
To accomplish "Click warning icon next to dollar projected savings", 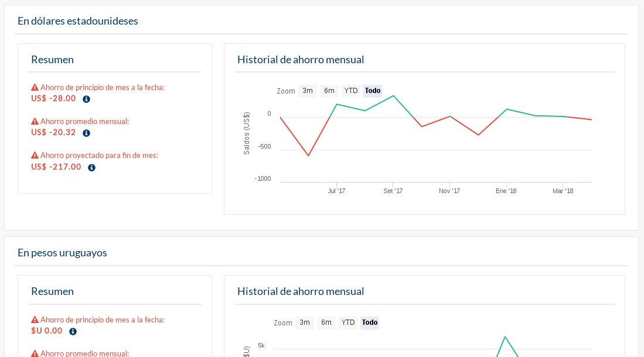I will [x=35, y=156].
